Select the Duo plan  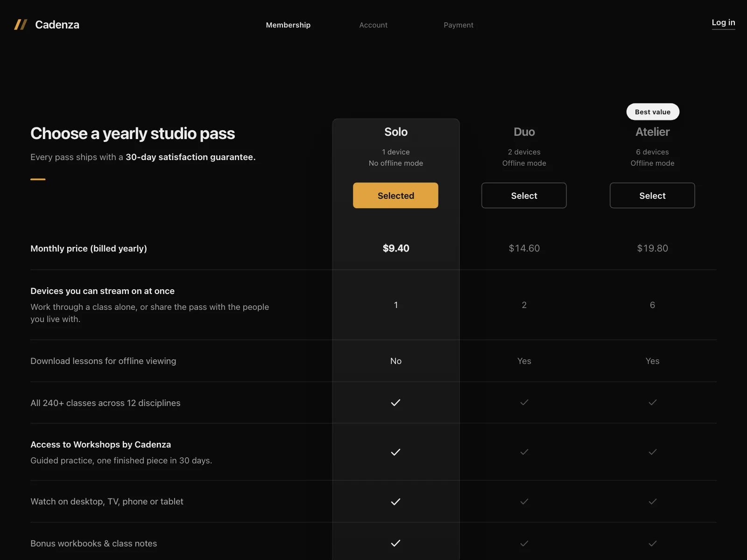pos(524,196)
